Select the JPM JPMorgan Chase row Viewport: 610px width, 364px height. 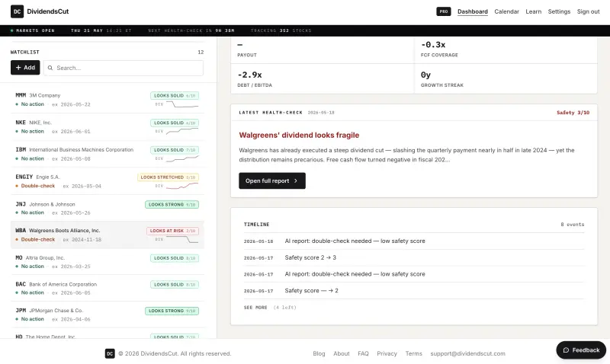[x=108, y=315]
